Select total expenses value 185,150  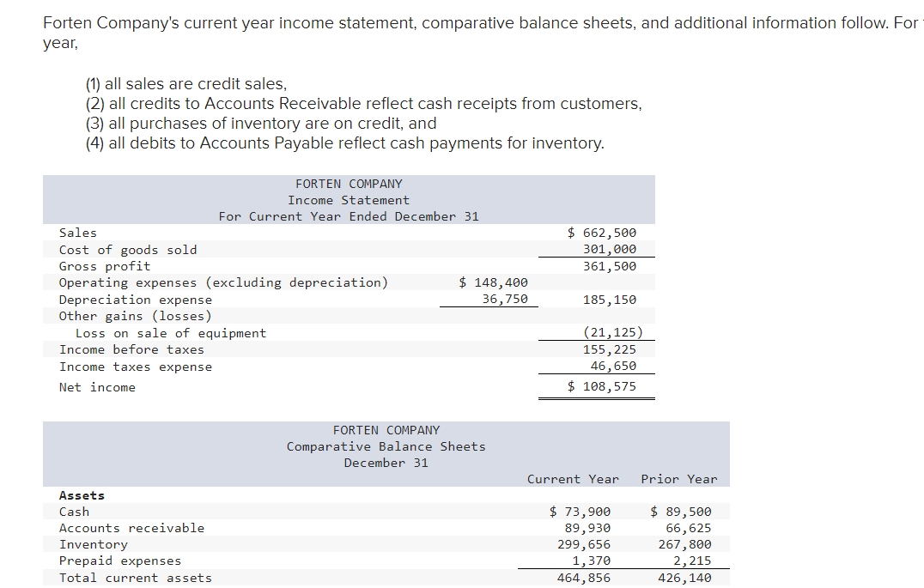pos(610,300)
